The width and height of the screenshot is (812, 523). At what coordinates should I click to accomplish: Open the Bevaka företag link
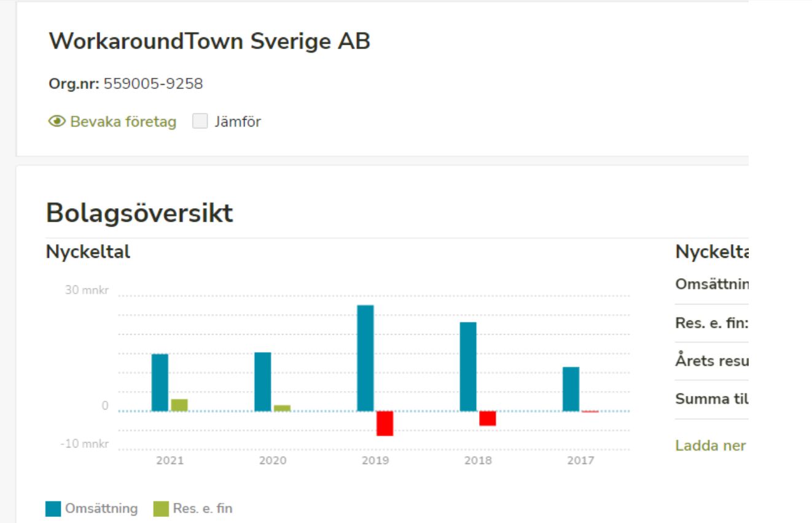(123, 122)
